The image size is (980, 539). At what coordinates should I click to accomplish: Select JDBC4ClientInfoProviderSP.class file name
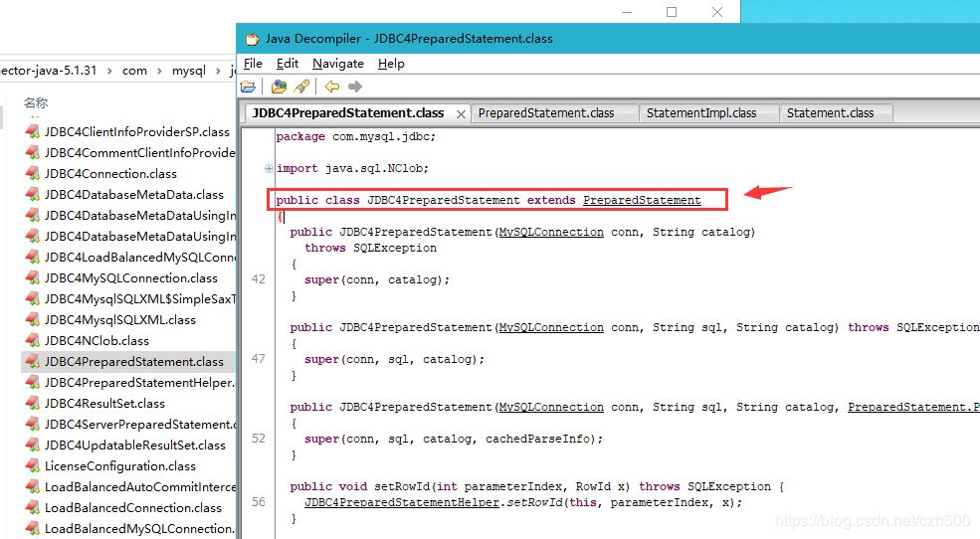[137, 132]
